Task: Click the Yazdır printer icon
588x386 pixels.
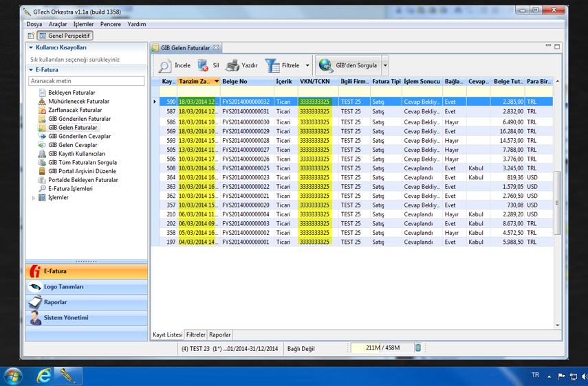Action: click(232, 65)
